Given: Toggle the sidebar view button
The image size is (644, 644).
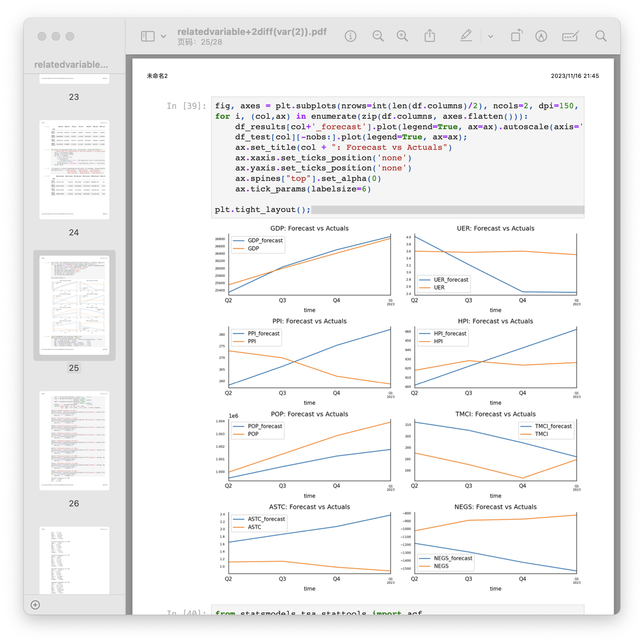Looking at the screenshot, I should pos(148,36).
